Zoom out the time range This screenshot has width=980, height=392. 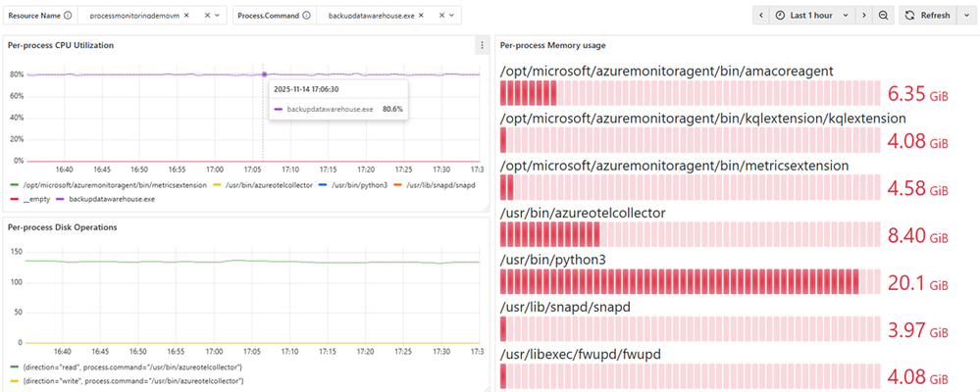[x=883, y=15]
